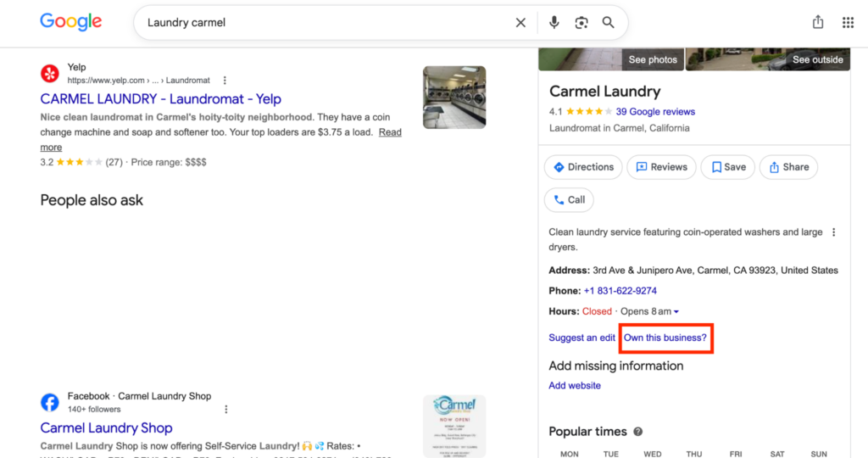Click in the search input field
Screen dimensions: 868x458
326,23
